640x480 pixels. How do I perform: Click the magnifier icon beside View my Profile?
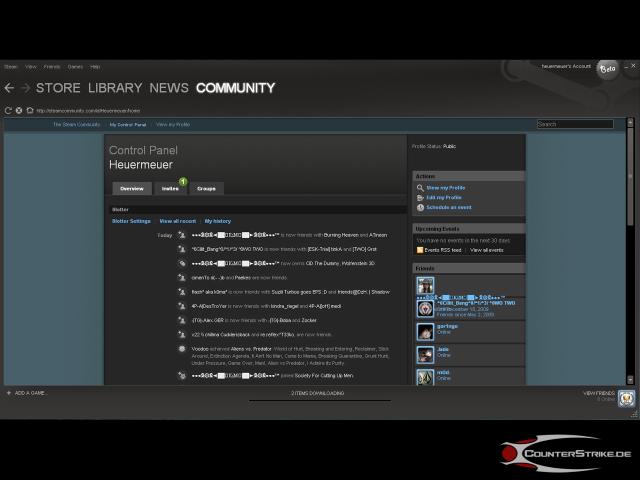point(420,188)
